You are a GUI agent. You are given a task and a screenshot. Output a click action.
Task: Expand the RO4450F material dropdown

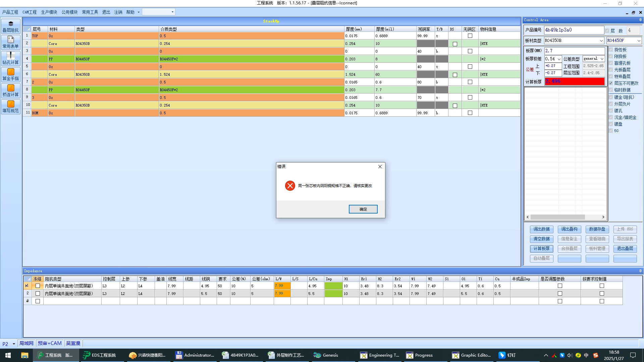(639, 41)
